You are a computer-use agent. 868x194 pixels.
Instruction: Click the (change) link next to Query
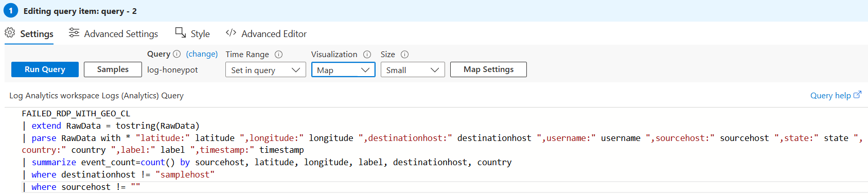202,54
